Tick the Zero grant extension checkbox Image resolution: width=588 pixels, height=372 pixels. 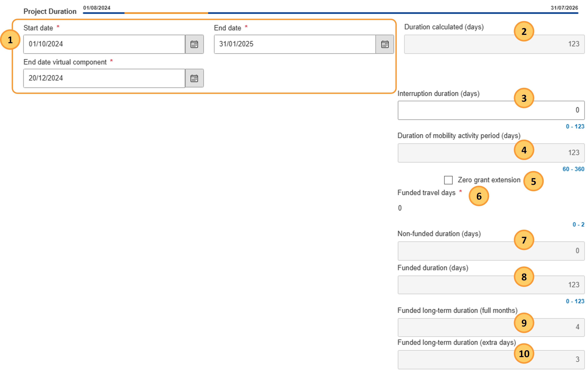coord(448,180)
